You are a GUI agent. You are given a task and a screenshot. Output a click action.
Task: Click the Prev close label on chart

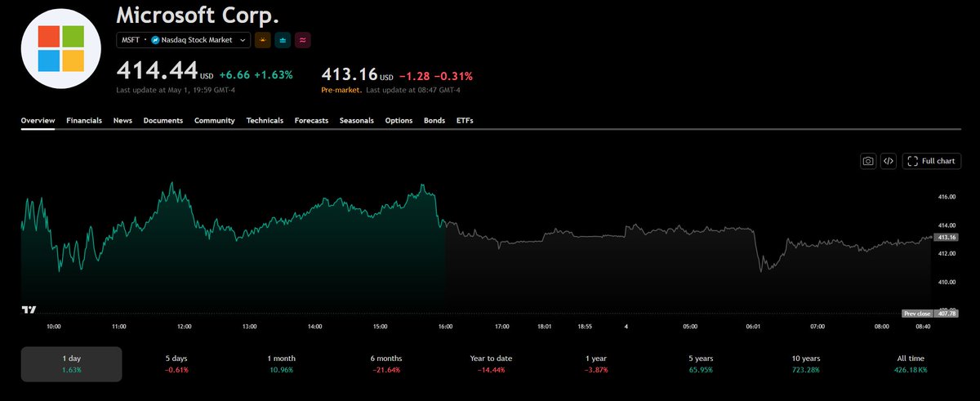pyautogui.click(x=918, y=314)
